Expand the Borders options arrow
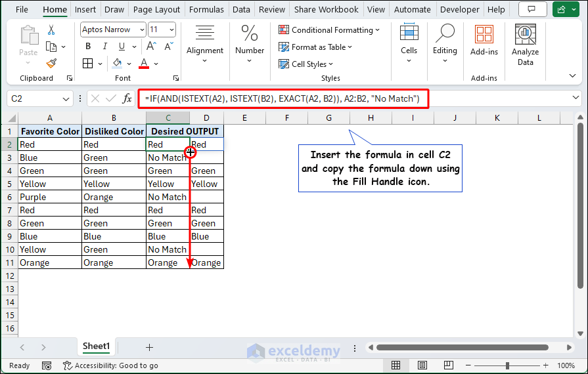This screenshot has height=374, width=588. point(100,64)
